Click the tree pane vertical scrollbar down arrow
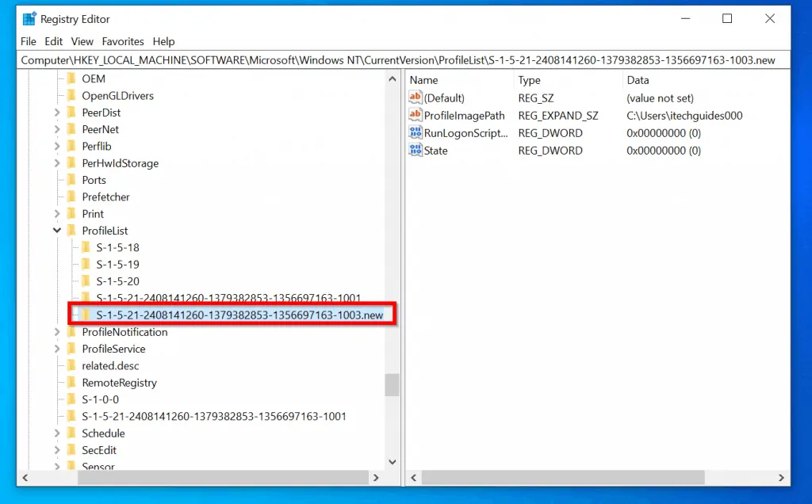 [x=392, y=461]
